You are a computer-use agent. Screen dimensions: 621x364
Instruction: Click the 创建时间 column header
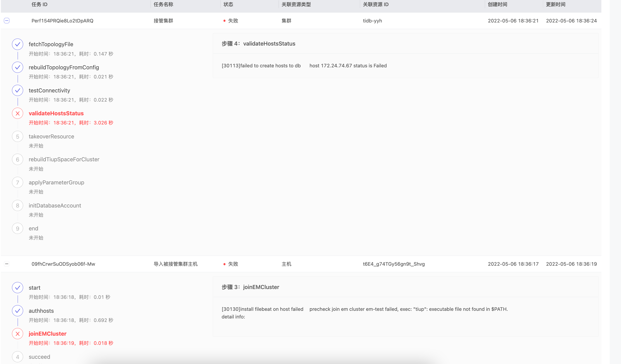497,4
